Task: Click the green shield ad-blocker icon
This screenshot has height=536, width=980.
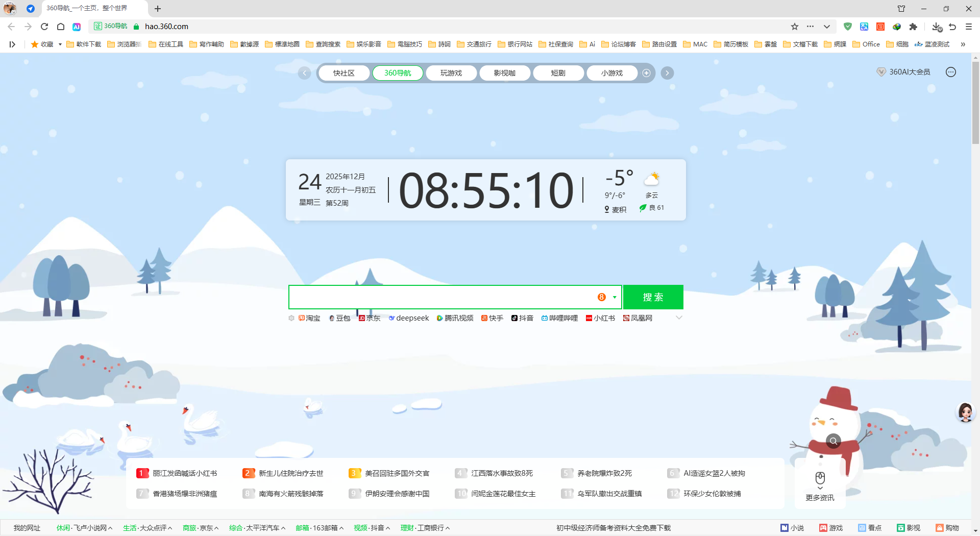Action: (x=848, y=27)
